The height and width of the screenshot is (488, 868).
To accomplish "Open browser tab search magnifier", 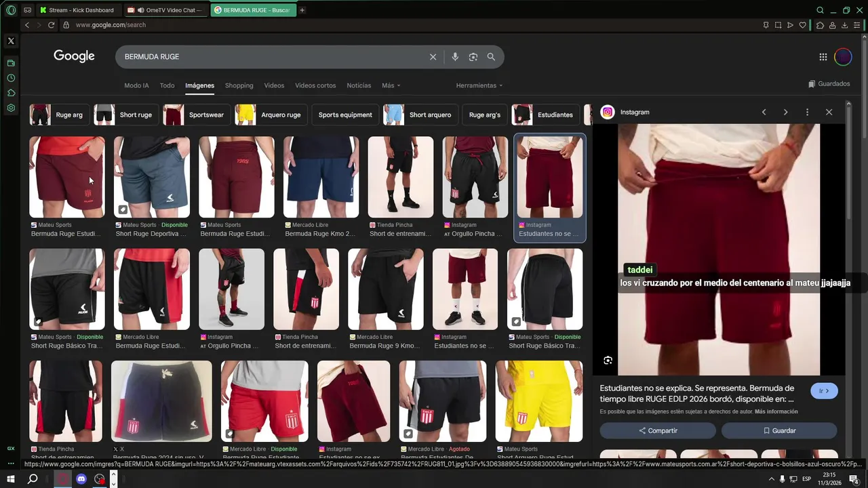I will (x=820, y=10).
